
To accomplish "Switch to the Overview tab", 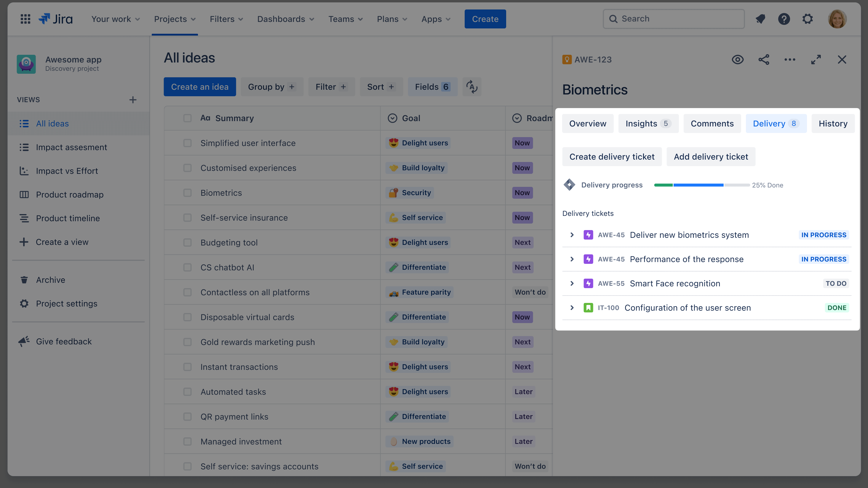I will 588,123.
